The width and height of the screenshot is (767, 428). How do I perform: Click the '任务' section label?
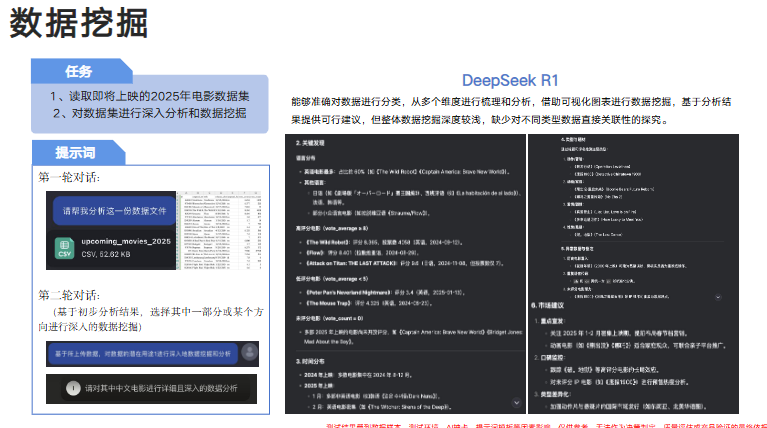pyautogui.click(x=79, y=72)
